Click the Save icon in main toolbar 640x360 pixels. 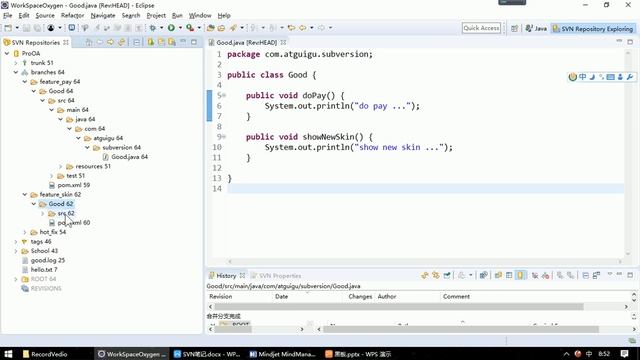click(x=26, y=28)
